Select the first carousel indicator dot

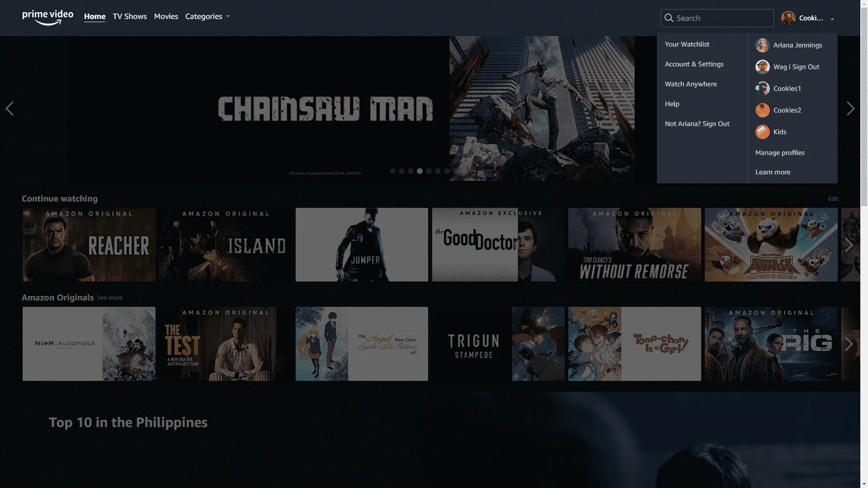tap(392, 171)
